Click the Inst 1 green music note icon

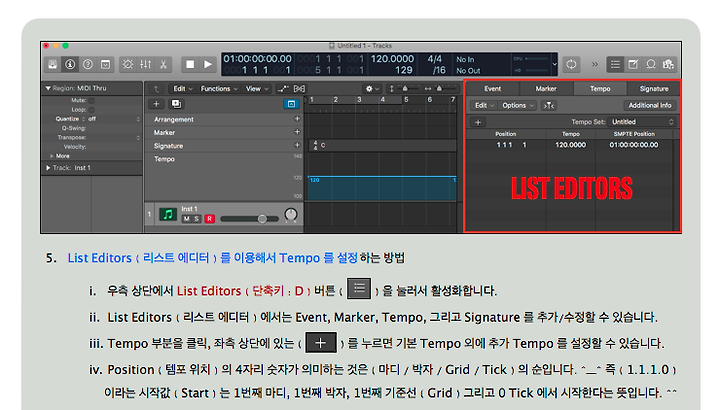(x=168, y=214)
